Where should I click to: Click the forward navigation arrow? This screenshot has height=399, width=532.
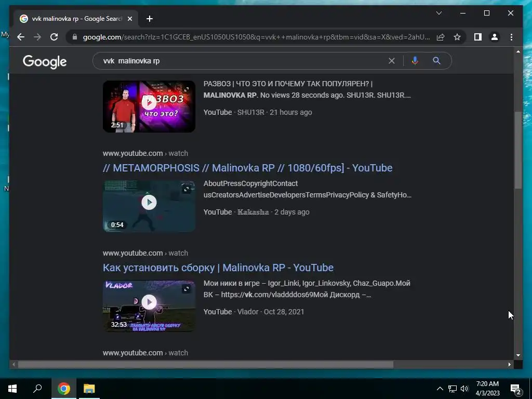point(37,37)
